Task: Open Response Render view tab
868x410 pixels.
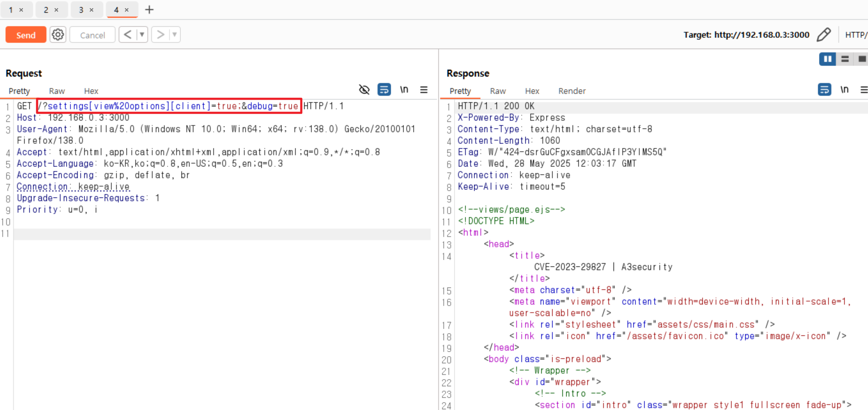Action: pos(572,91)
